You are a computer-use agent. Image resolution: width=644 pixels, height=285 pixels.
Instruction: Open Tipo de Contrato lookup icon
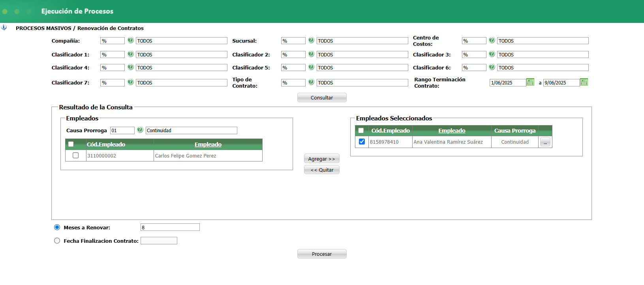tap(311, 82)
